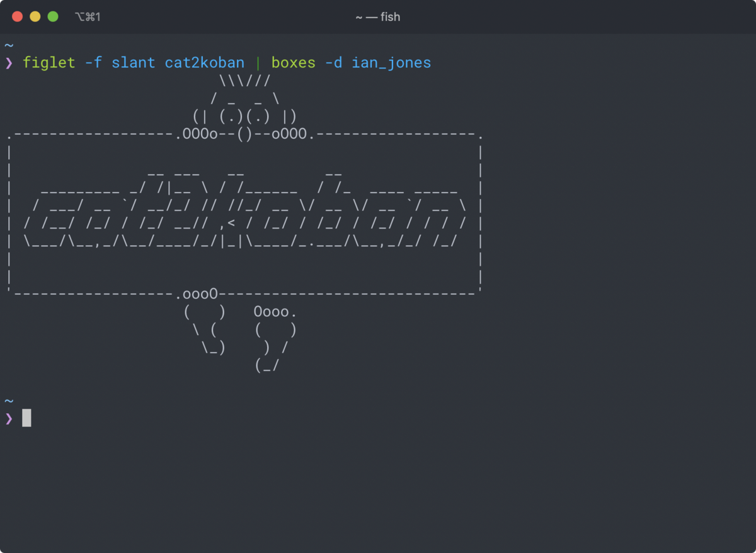Maximize the terminal with the green button
The image size is (756, 553).
[53, 16]
